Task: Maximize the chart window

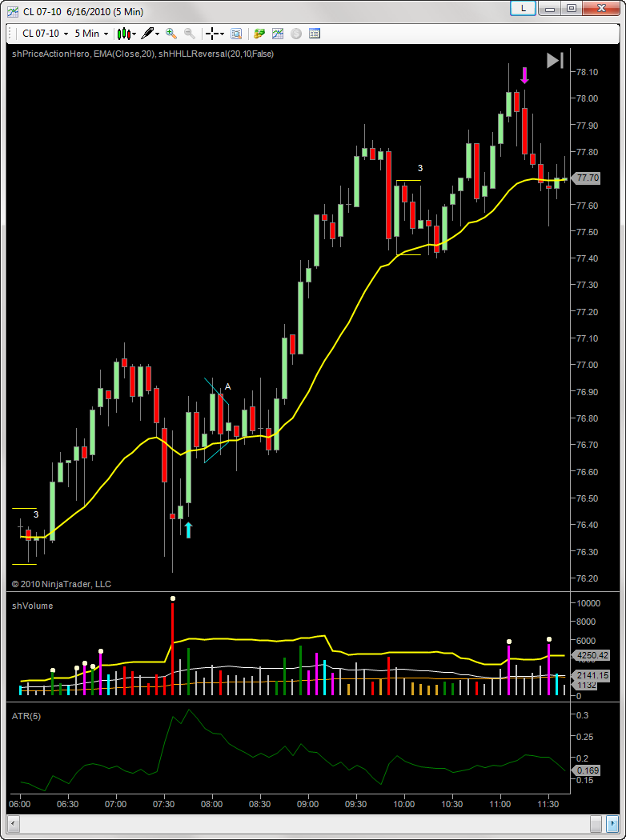Action: 572,8
